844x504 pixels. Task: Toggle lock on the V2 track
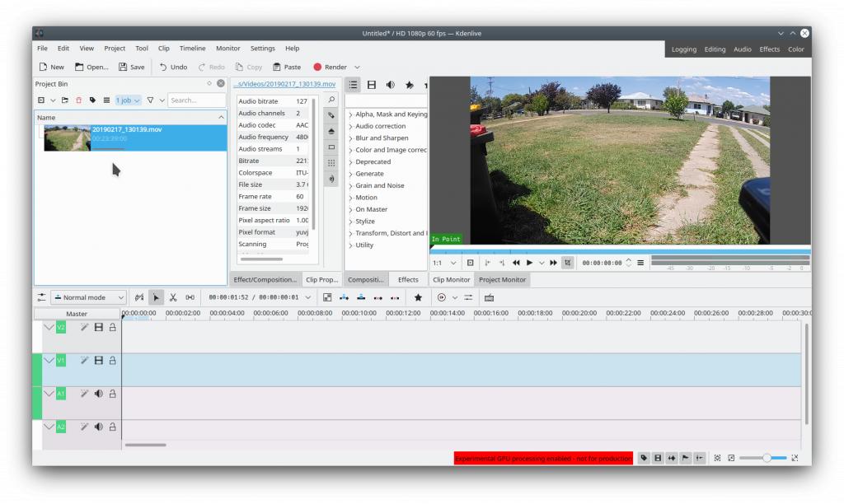coord(113,328)
